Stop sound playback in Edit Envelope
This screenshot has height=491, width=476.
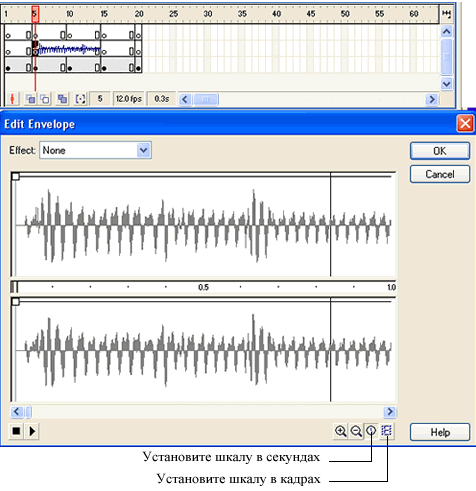pos(16,431)
